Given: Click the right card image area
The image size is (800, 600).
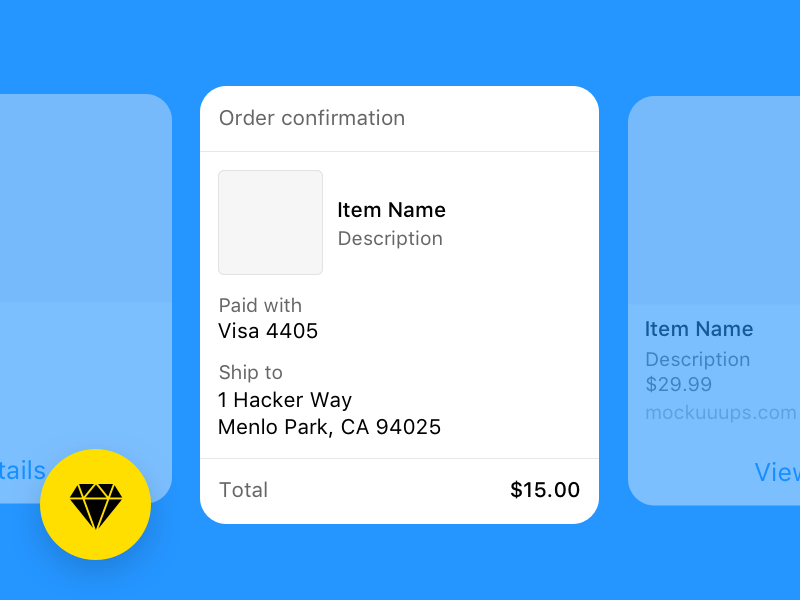Looking at the screenshot, I should [714, 200].
